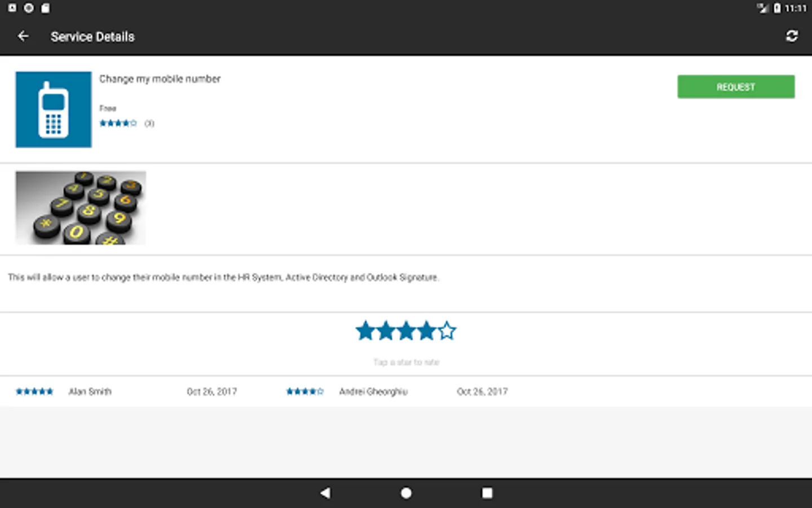The height and width of the screenshot is (508, 812).
Task: Tap Alan Smith's five-star rating
Action: tap(34, 392)
